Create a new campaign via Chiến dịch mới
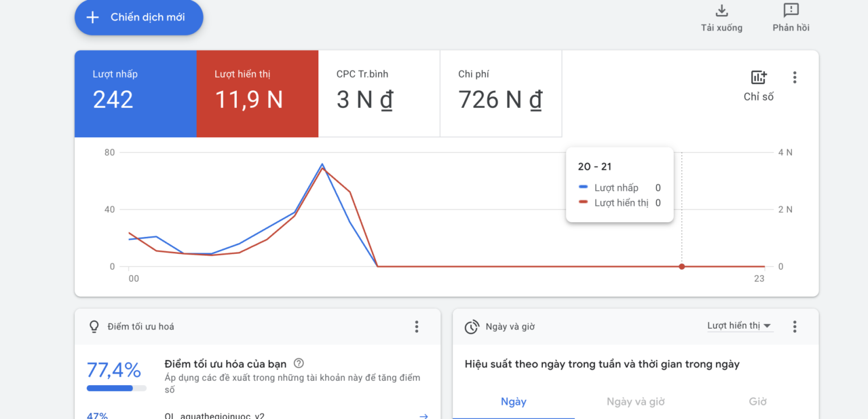This screenshot has width=868, height=419. (x=138, y=18)
